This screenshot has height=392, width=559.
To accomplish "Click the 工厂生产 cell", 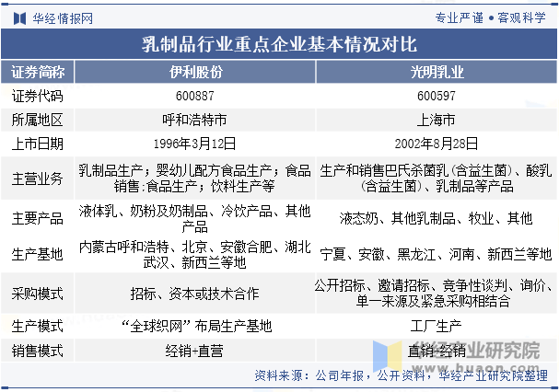I will (437, 326).
